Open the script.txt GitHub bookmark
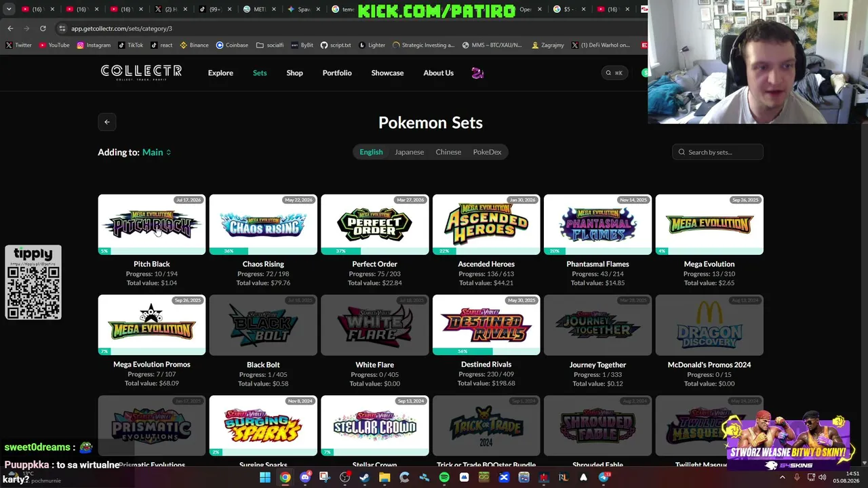Screen dimensions: 868x488 point(336,45)
